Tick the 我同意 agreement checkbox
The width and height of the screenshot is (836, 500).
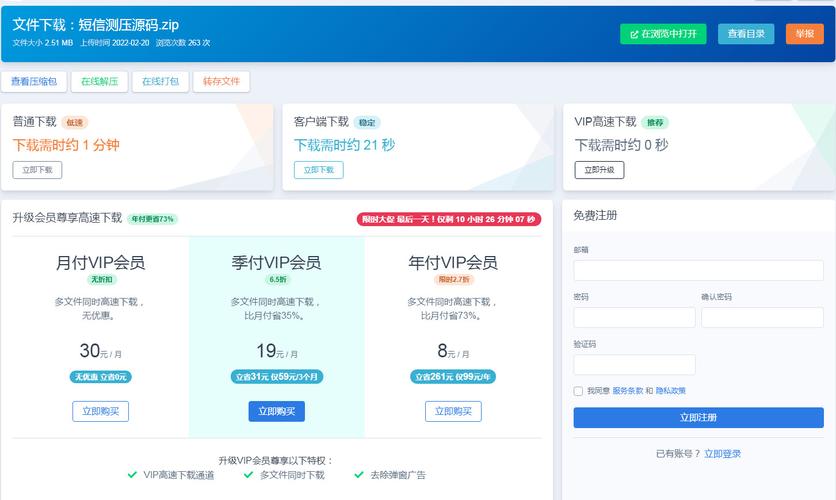tap(578, 391)
